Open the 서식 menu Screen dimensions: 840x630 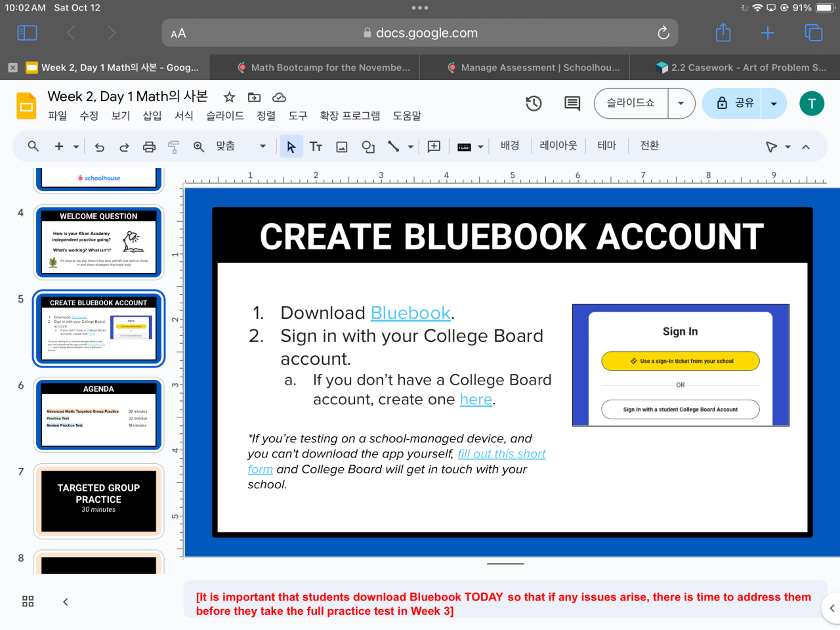click(x=184, y=115)
